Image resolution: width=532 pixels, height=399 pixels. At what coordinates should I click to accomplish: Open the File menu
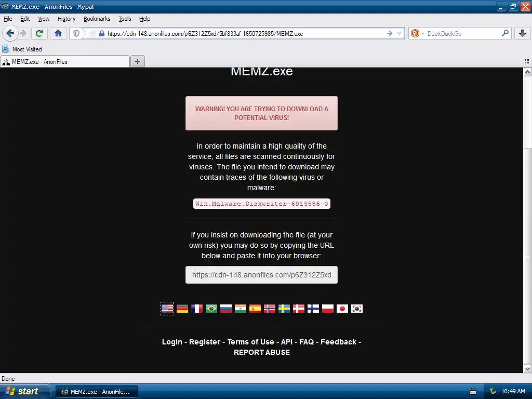[x=8, y=19]
